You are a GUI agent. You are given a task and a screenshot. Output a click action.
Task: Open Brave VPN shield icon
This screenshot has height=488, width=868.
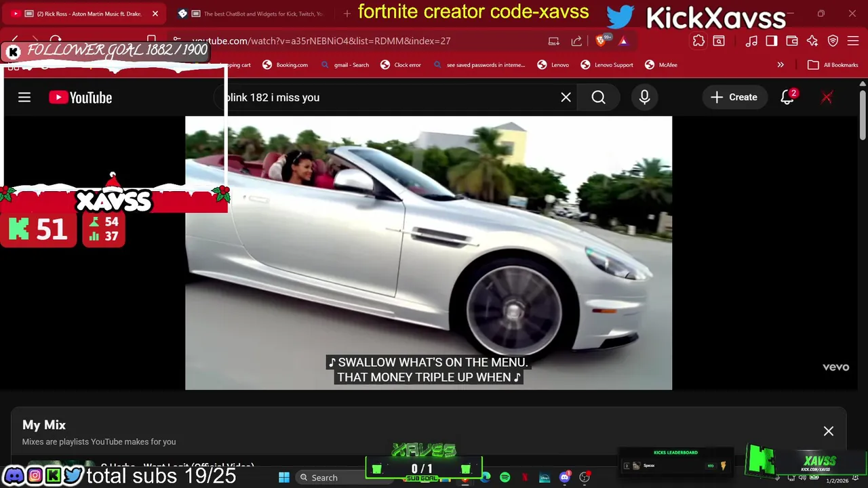click(x=833, y=41)
